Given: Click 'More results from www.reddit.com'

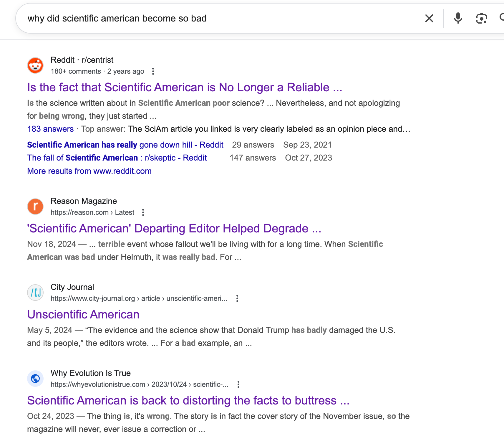Looking at the screenshot, I should point(89,171).
